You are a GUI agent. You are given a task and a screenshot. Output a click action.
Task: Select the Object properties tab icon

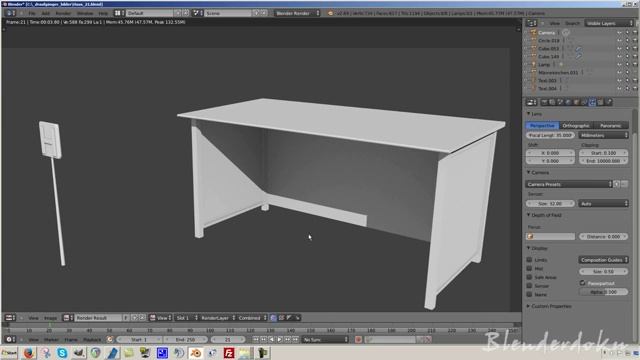(x=576, y=102)
